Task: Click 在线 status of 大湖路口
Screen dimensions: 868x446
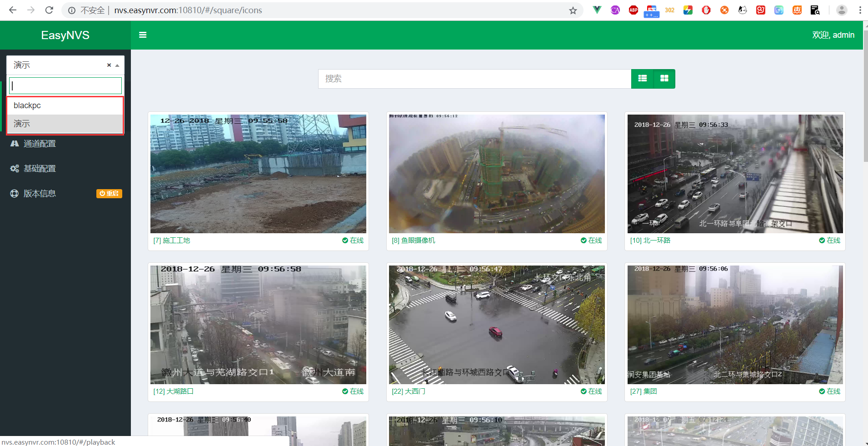Action: (353, 391)
